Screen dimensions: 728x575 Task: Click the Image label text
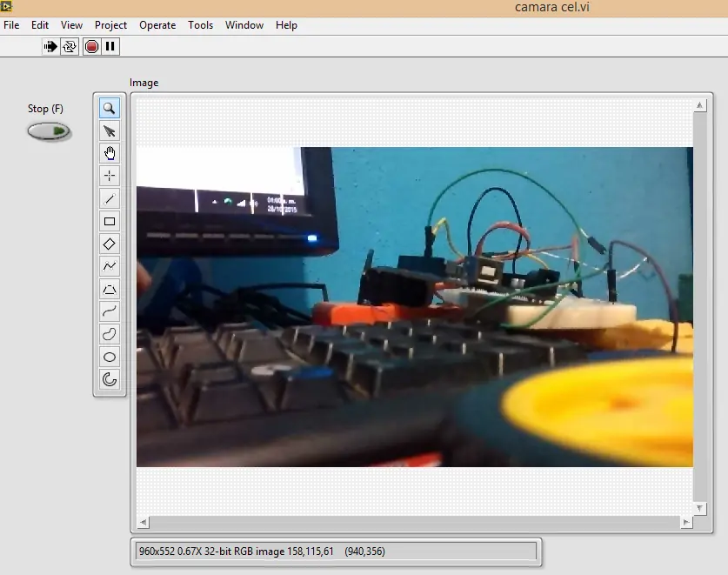[x=144, y=83]
